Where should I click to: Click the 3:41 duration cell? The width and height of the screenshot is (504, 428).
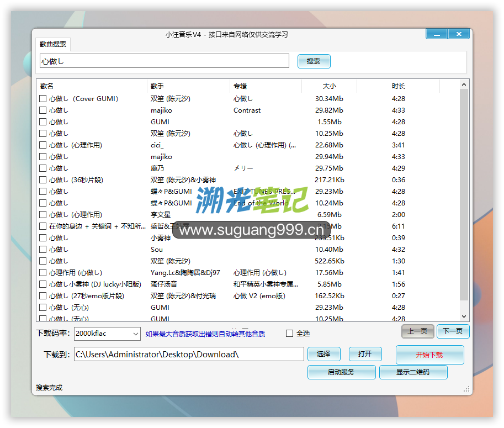click(x=399, y=145)
